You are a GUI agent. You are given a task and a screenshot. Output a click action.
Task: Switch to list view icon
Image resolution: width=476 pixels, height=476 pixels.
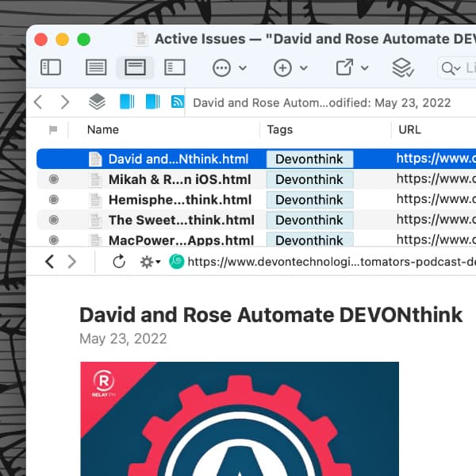coord(96,67)
